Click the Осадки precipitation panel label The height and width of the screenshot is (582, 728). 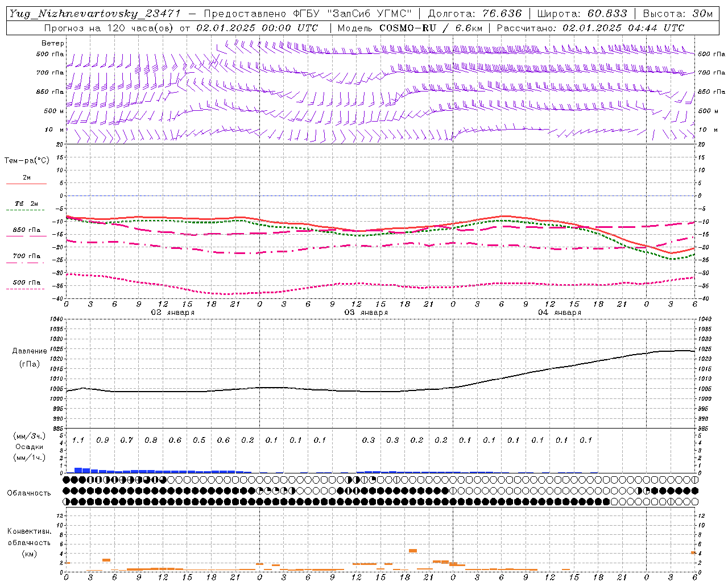coord(30,447)
